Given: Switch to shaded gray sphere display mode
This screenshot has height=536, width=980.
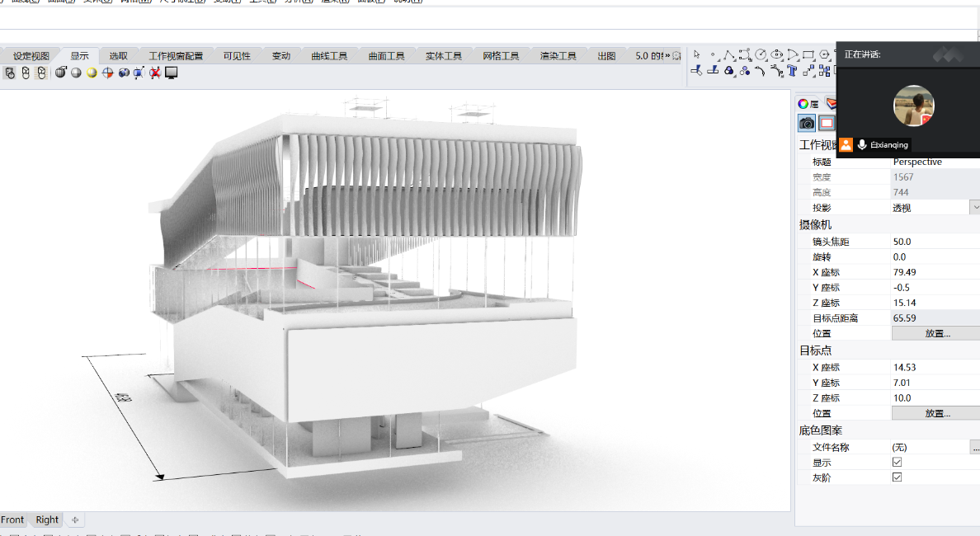Looking at the screenshot, I should [76, 73].
